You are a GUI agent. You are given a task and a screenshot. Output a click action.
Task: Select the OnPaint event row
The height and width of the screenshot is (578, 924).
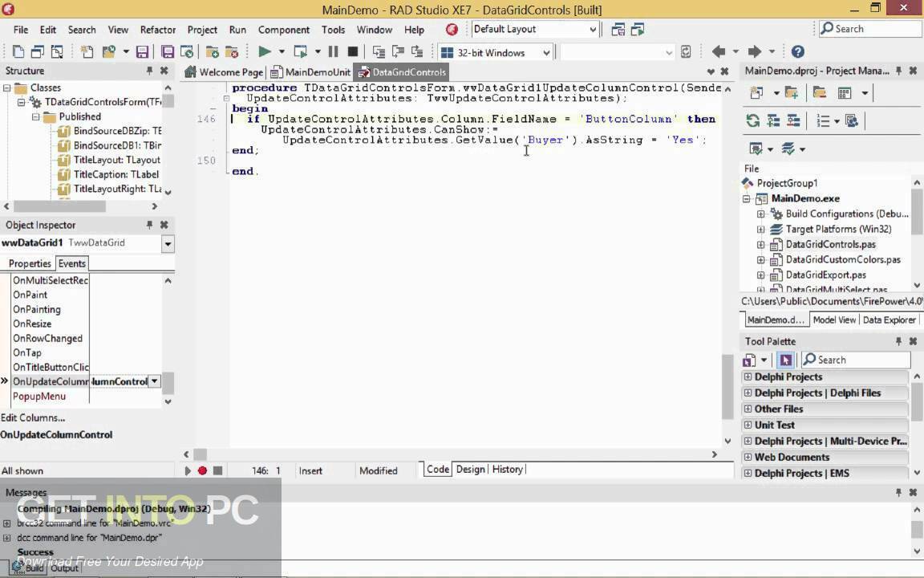click(x=50, y=295)
